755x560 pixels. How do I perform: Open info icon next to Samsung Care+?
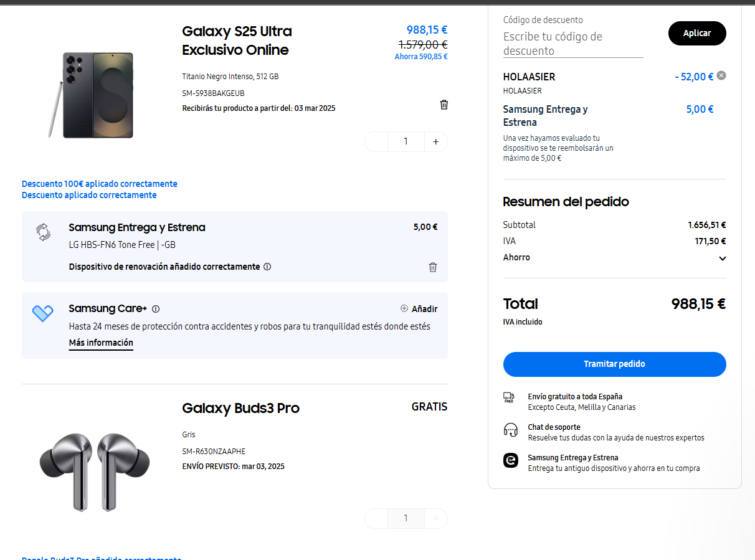(x=156, y=309)
